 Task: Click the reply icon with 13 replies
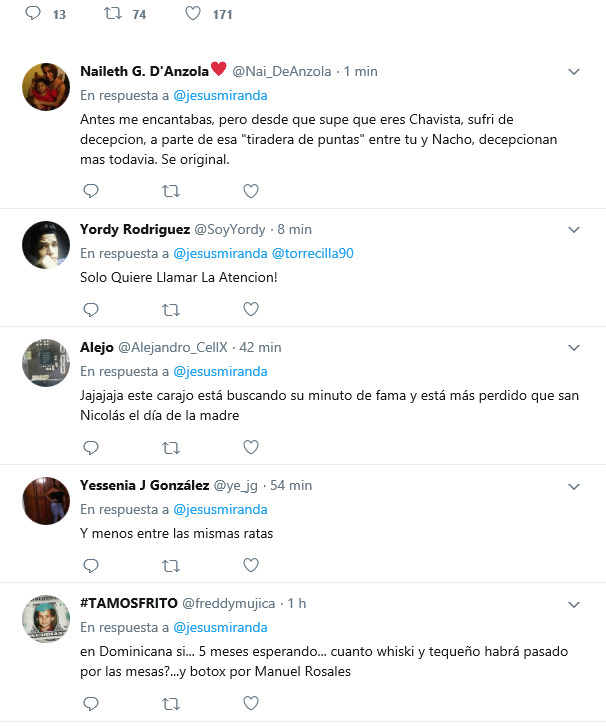[32, 14]
